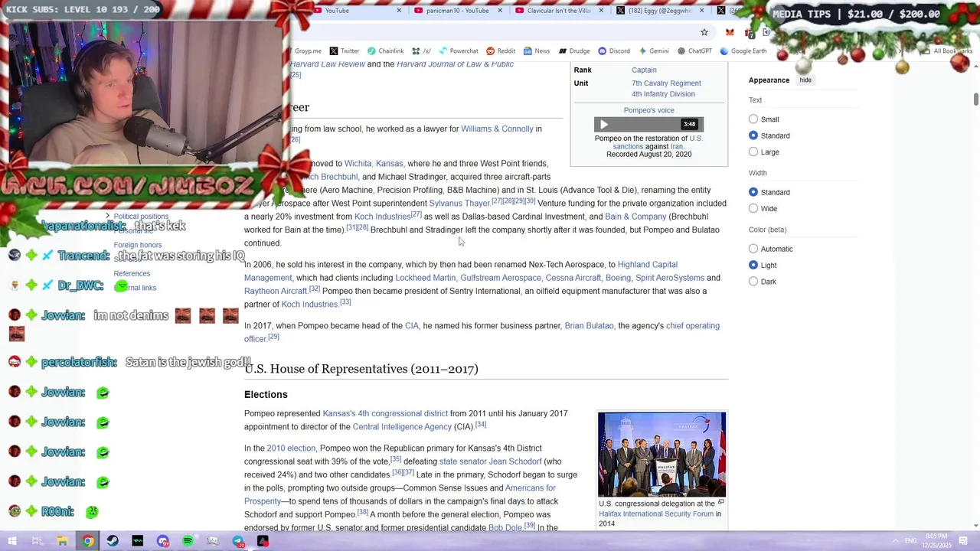The width and height of the screenshot is (980, 551).
Task: Select Standard text size
Action: click(753, 135)
